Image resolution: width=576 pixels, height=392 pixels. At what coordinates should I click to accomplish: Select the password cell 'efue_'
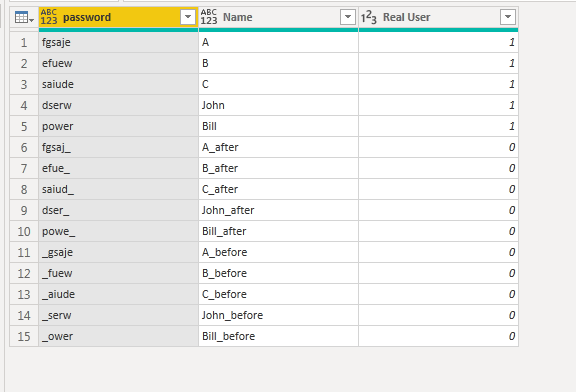point(118,168)
